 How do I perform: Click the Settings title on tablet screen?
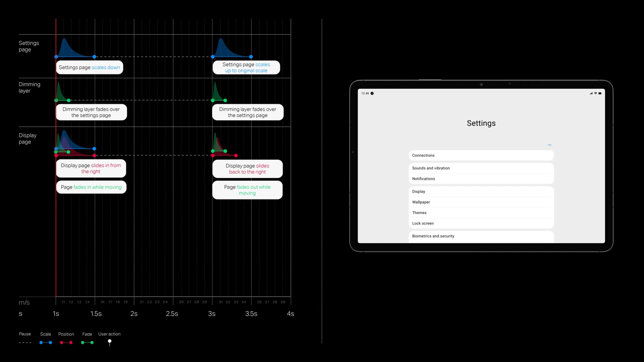[x=481, y=123]
